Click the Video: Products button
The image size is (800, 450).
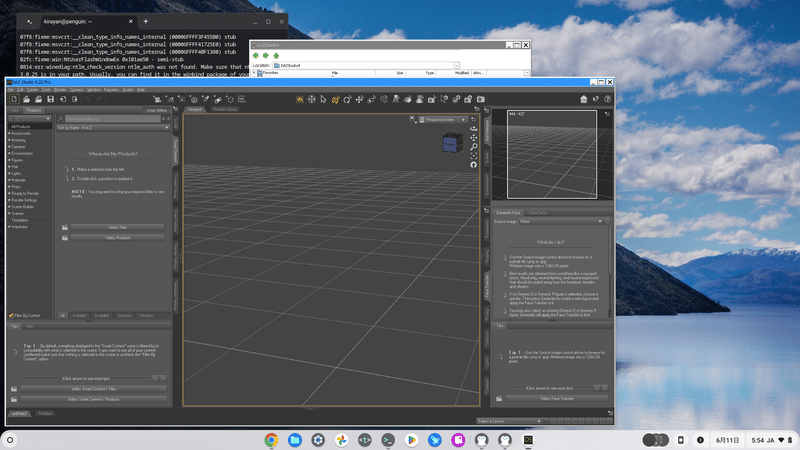click(117, 238)
